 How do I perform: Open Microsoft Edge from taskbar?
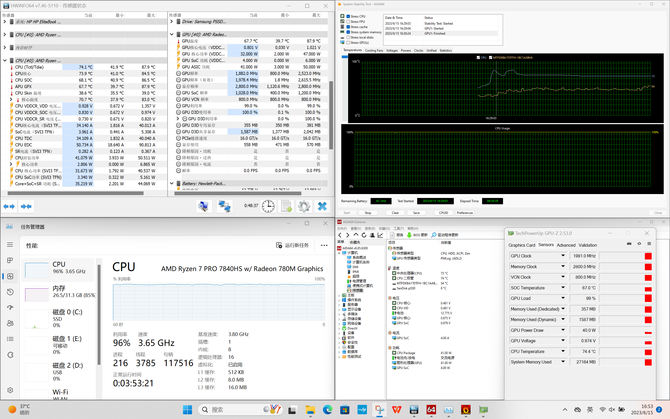[327, 410]
